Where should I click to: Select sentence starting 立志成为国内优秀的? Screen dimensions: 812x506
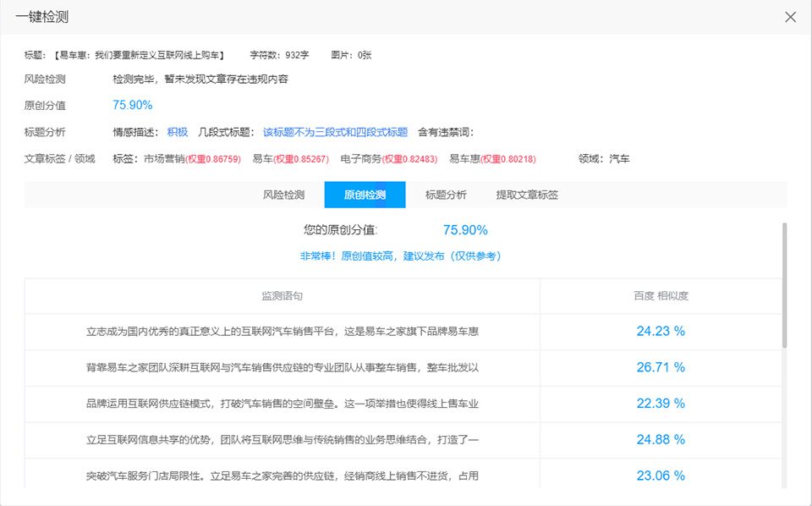click(283, 332)
